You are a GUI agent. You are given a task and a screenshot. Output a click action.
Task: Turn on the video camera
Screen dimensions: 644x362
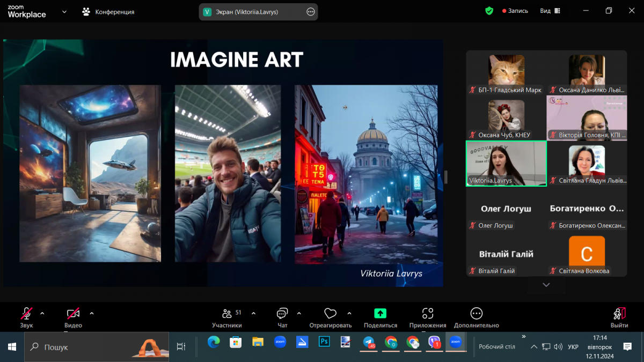pos(73,314)
